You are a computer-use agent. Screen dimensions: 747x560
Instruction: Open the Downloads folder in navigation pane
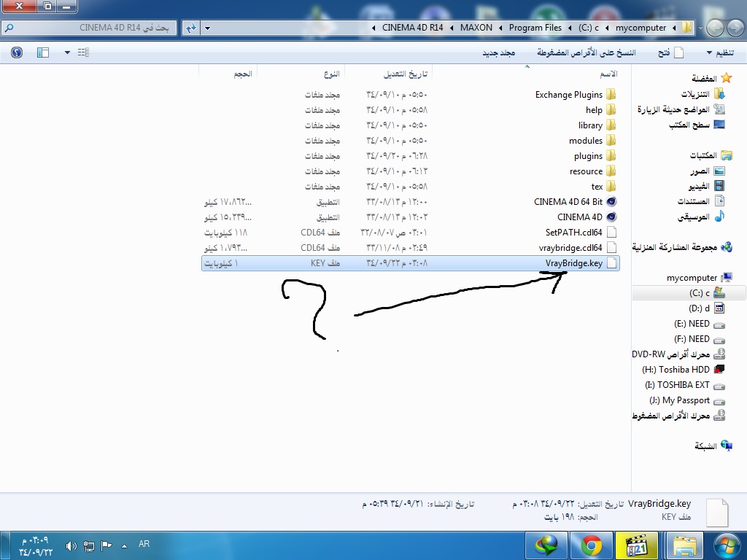(703, 94)
